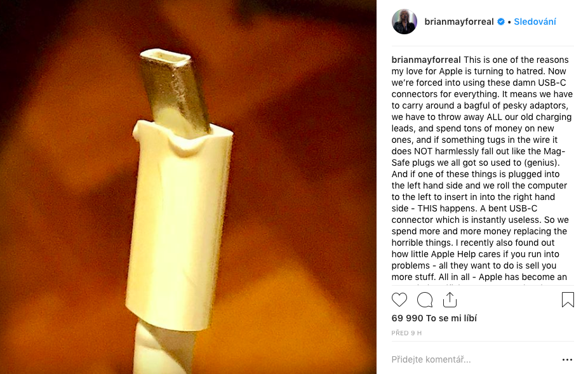Click brianmayforreal's circular profile avatar
588x374 pixels.
pos(404,21)
